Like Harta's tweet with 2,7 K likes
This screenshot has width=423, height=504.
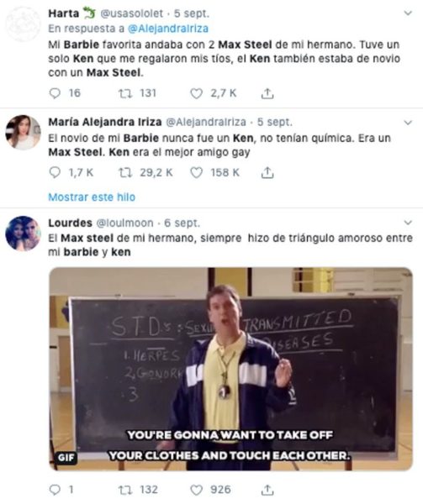tap(196, 93)
